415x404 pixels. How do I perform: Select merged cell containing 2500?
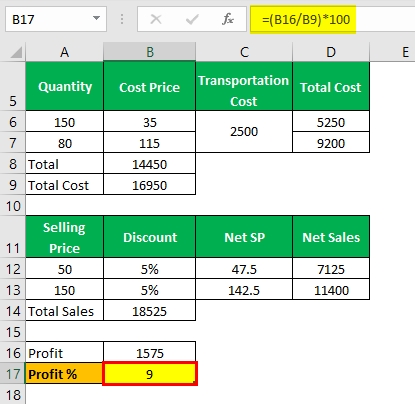point(244,132)
